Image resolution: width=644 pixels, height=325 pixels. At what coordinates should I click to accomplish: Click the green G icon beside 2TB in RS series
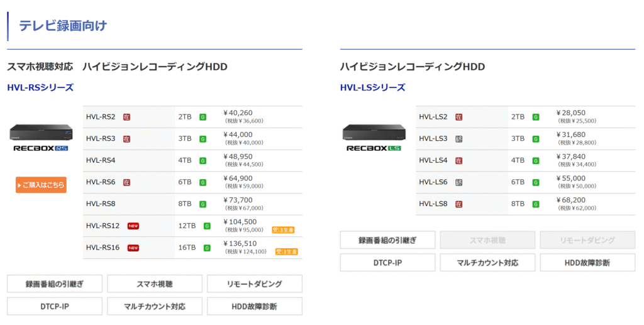[203, 117]
